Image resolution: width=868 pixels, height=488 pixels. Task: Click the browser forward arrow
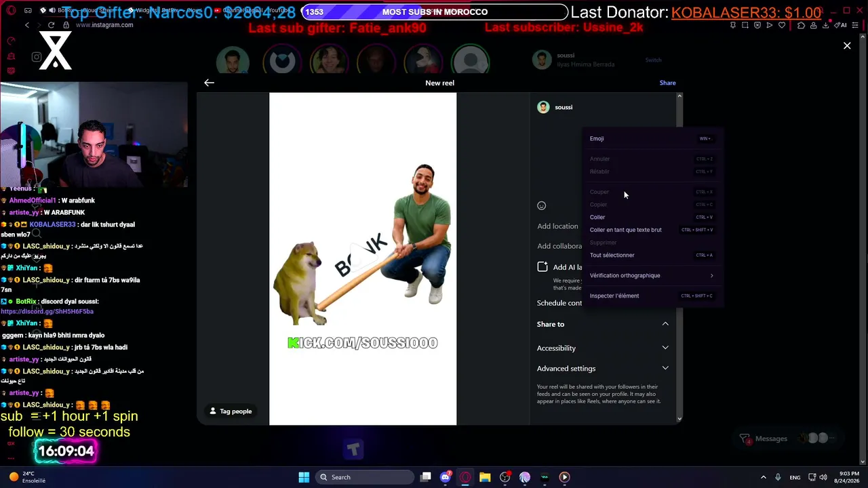(39, 25)
